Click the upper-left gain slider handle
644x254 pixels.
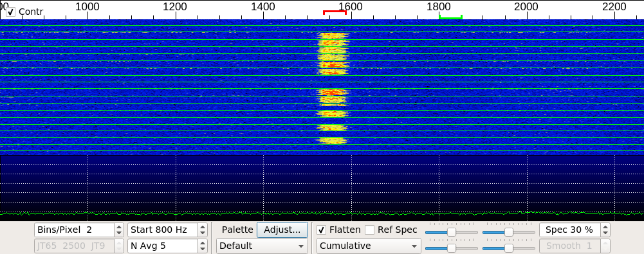point(452,232)
